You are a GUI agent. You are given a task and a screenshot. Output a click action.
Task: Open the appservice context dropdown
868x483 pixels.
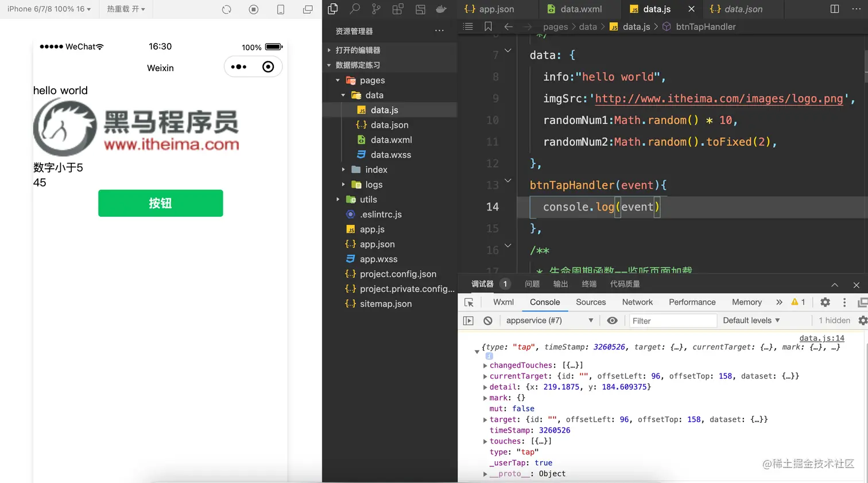[x=549, y=321]
